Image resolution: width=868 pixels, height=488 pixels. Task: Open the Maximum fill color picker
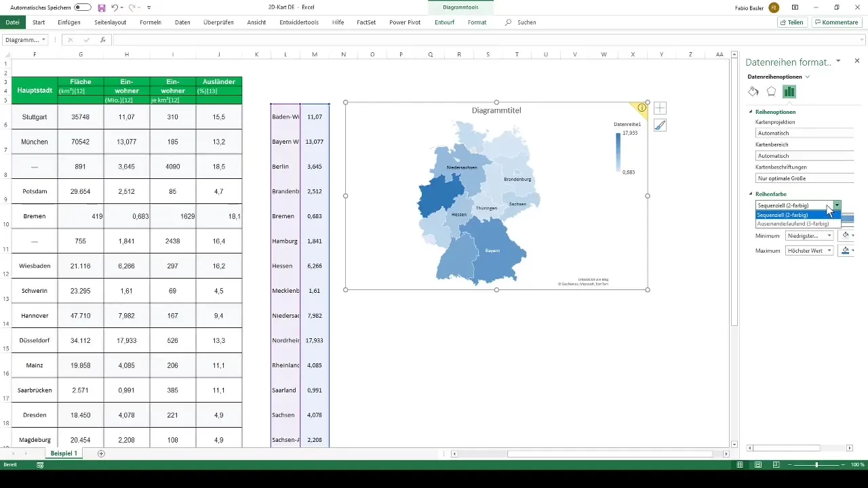(848, 251)
